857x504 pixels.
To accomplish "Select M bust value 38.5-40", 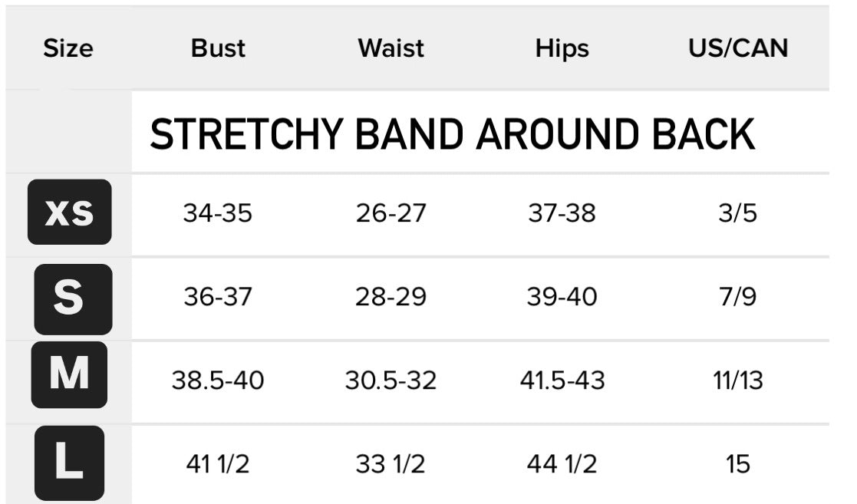I will click(217, 380).
